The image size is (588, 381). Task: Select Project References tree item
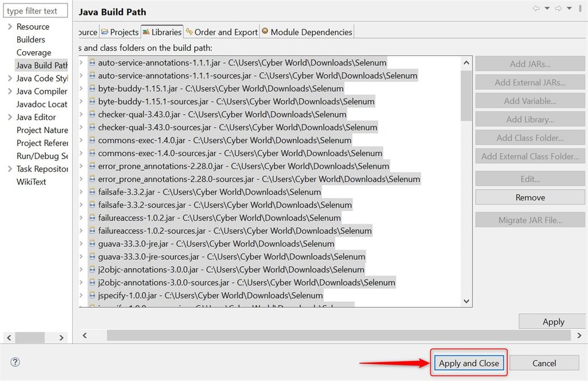[x=42, y=143]
